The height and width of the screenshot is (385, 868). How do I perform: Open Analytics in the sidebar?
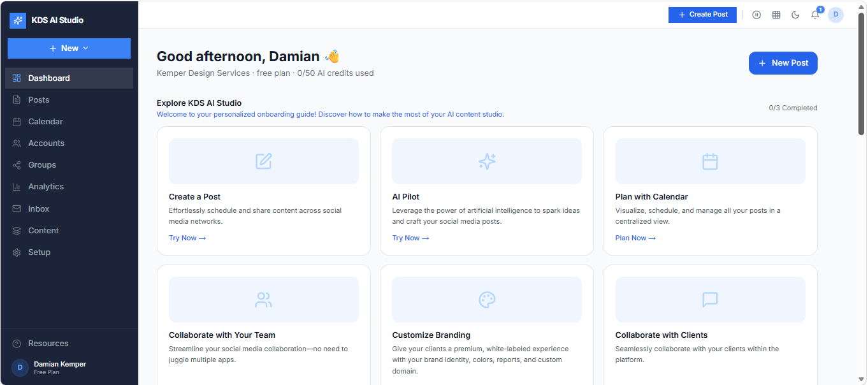click(69, 187)
